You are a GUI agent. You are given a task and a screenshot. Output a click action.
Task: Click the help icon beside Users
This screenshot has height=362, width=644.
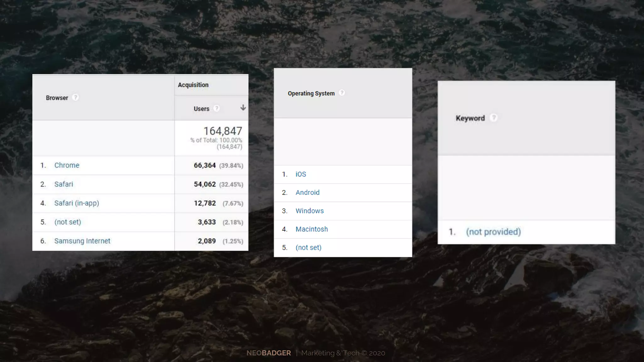[x=216, y=108]
